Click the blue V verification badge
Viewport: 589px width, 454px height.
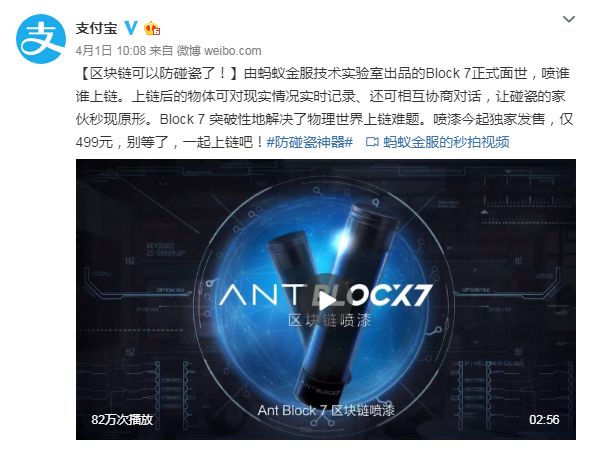(x=131, y=28)
